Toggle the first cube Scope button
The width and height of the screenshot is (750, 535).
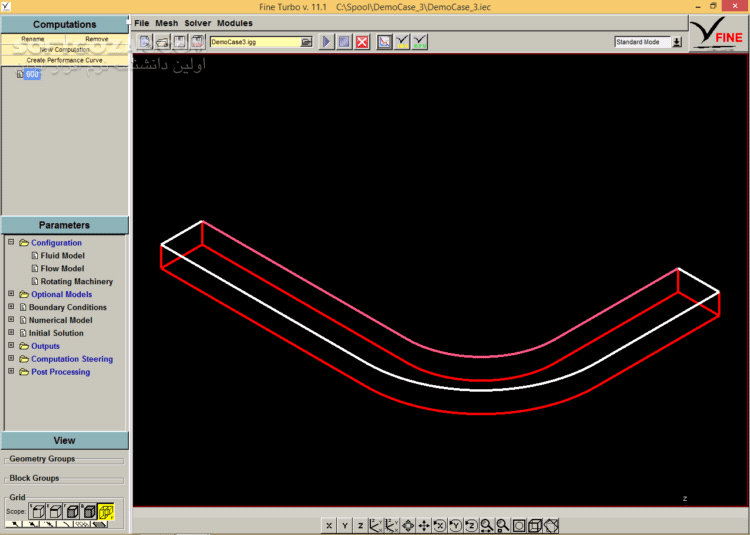point(38,512)
